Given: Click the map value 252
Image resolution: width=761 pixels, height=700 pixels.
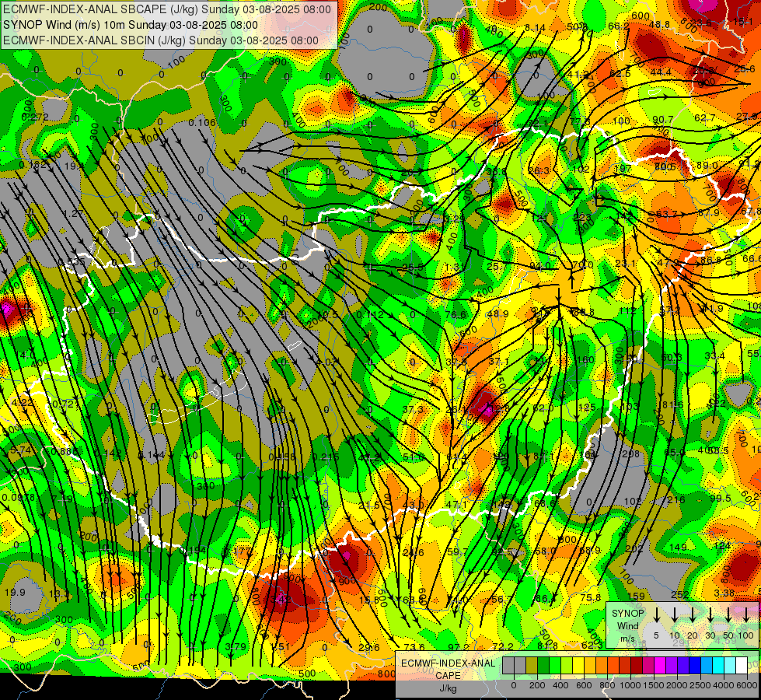Looking at the screenshot, I should click(x=680, y=594).
